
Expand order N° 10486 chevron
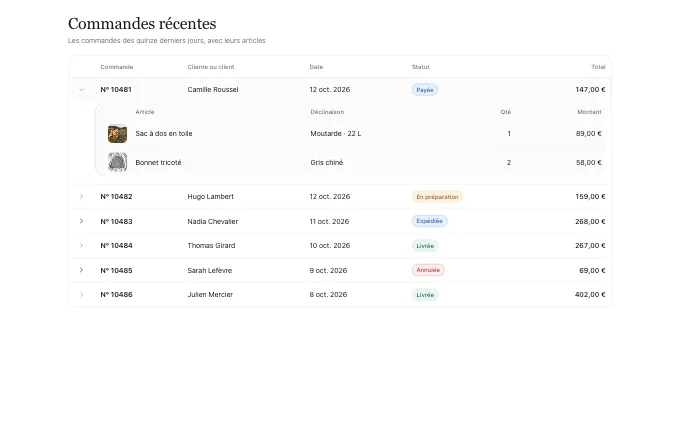[x=81, y=294]
